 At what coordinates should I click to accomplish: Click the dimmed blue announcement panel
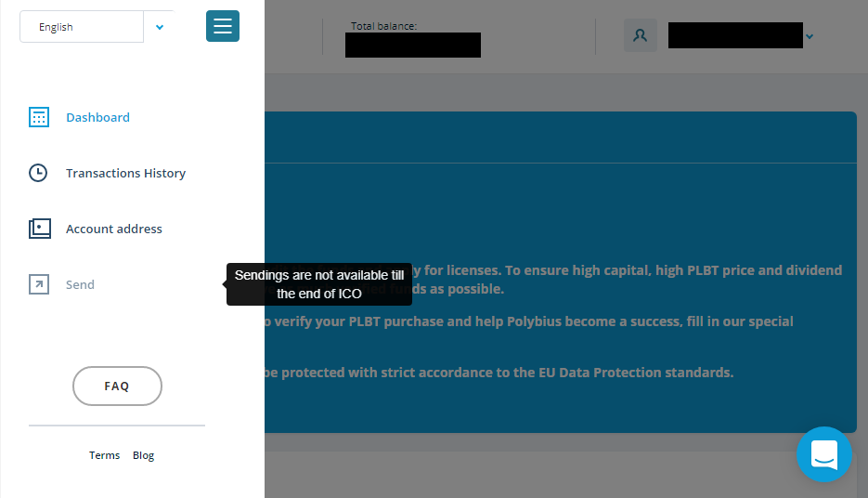[x=560, y=272]
